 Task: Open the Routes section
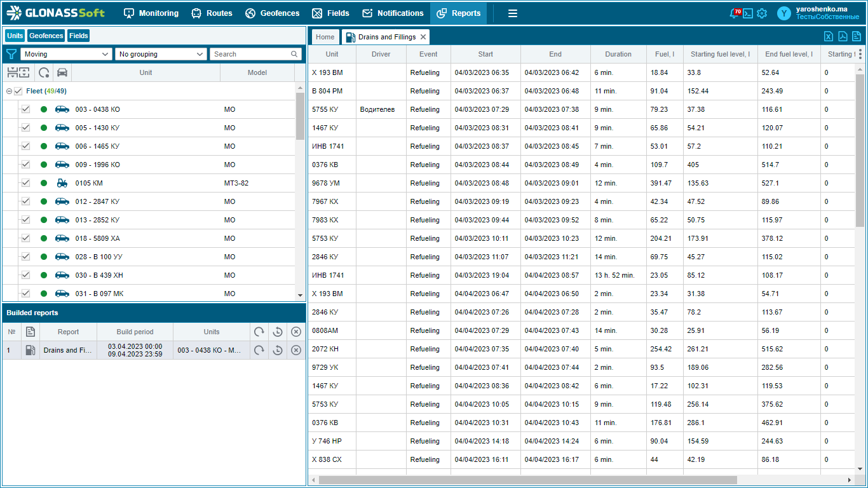pyautogui.click(x=212, y=13)
